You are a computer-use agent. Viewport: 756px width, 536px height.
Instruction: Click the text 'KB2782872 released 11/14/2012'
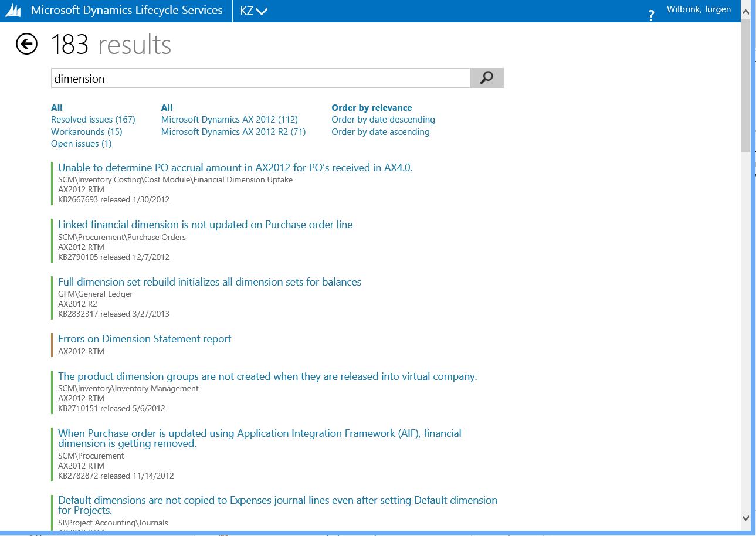coord(116,476)
